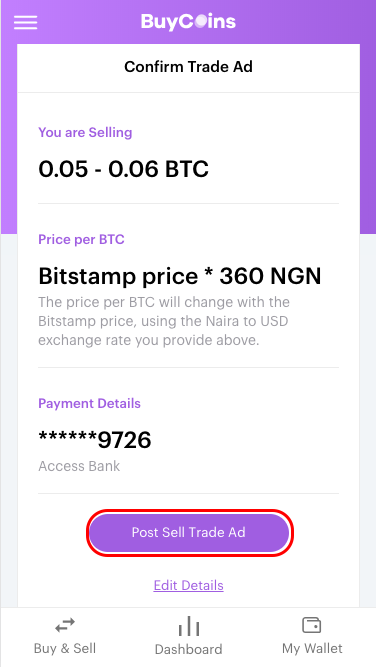The image size is (376, 667).
Task: Click the Access Bank label
Action: point(79,466)
